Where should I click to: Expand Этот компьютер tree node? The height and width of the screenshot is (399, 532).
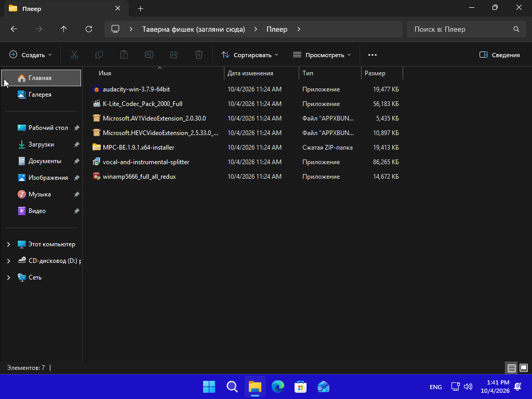click(8, 244)
